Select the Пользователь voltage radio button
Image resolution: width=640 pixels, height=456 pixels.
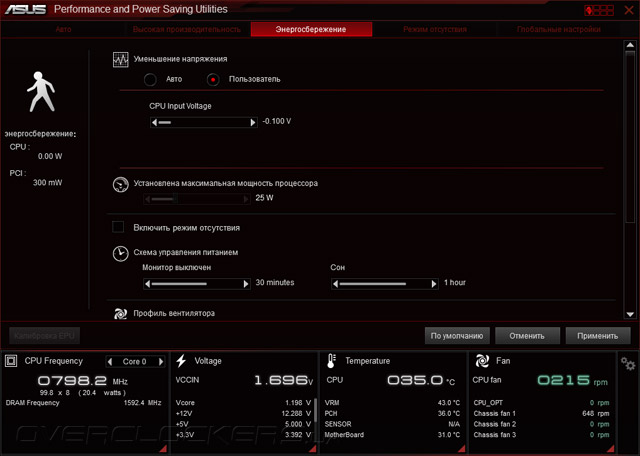[x=213, y=79]
